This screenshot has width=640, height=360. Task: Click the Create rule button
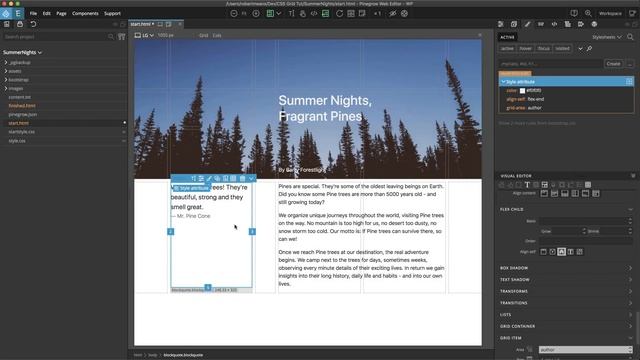[x=613, y=64]
